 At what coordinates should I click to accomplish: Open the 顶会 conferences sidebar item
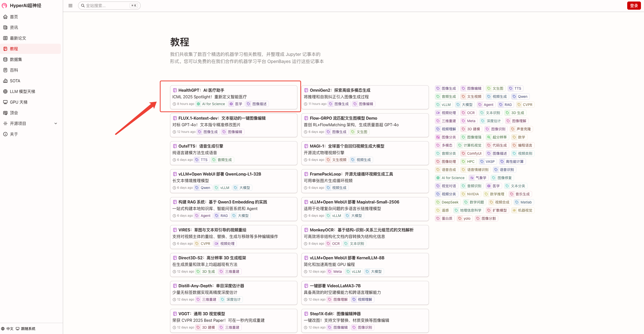coord(14,113)
